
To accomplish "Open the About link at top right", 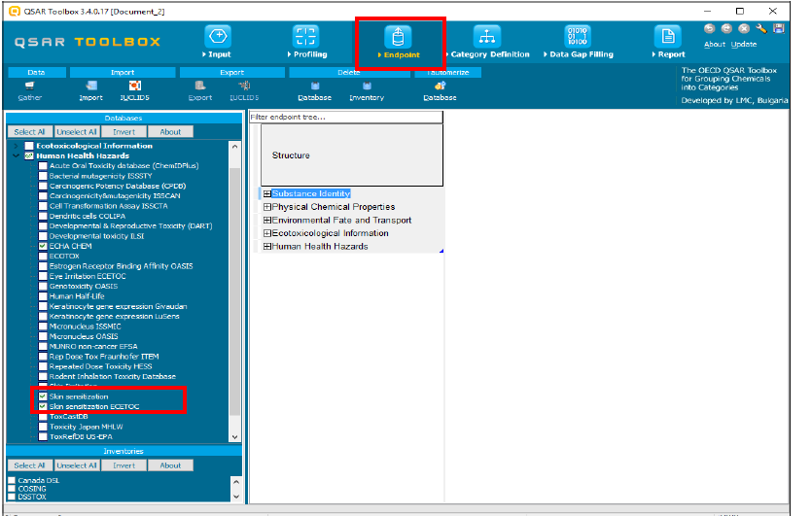I will 715,45.
